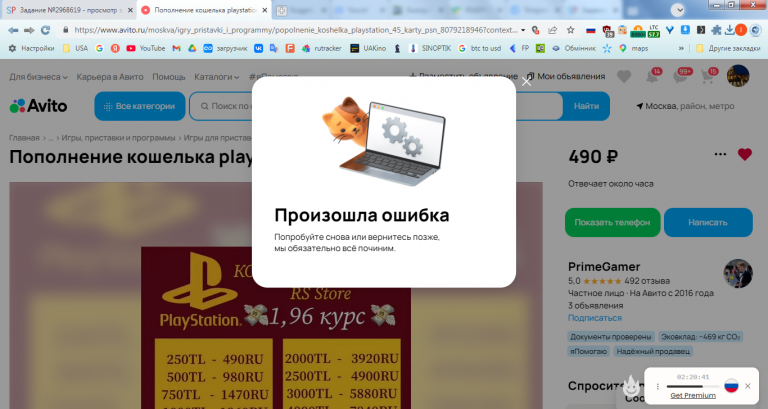Open the YouTube bookmark
The image size is (768, 409).
tap(145, 48)
